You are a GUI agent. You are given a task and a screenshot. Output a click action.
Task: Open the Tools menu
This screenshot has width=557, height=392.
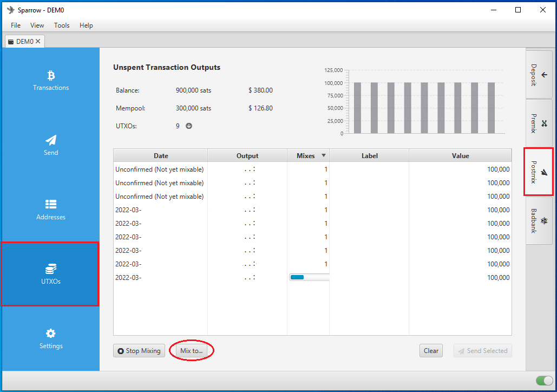click(x=62, y=25)
